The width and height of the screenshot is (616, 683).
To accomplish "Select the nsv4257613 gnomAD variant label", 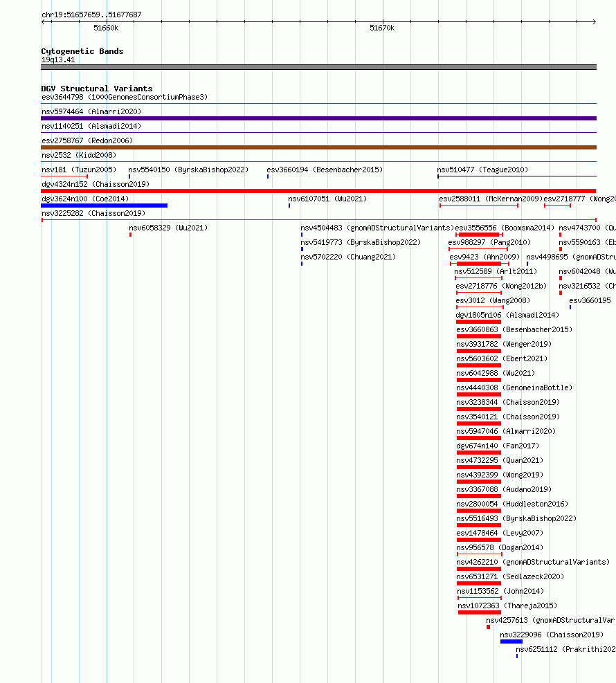I will click(x=550, y=620).
